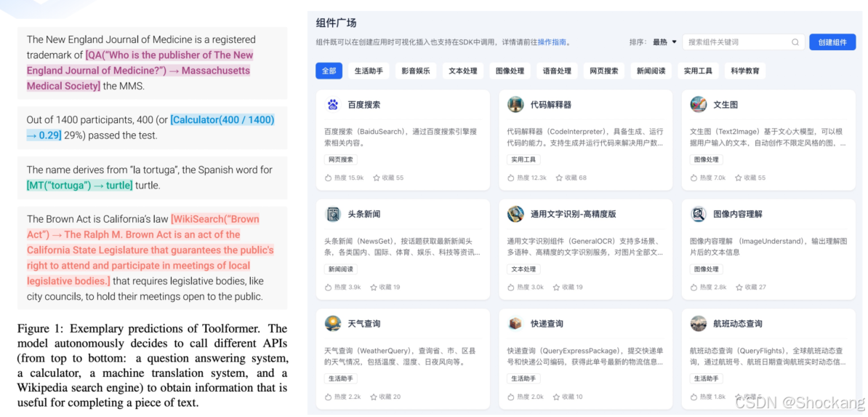This screenshot has width=868, height=417.
Task: Select the 代码解释器 component icon
Action: 515,104
